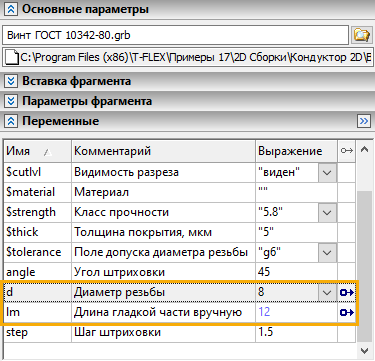
Task: Select the $strength variable name cell
Action: click(38, 212)
